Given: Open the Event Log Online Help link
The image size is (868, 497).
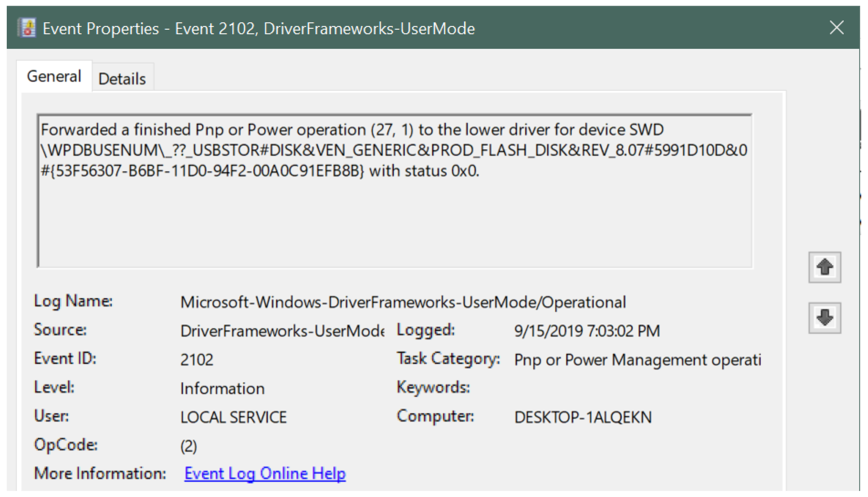Looking at the screenshot, I should pos(265,474).
